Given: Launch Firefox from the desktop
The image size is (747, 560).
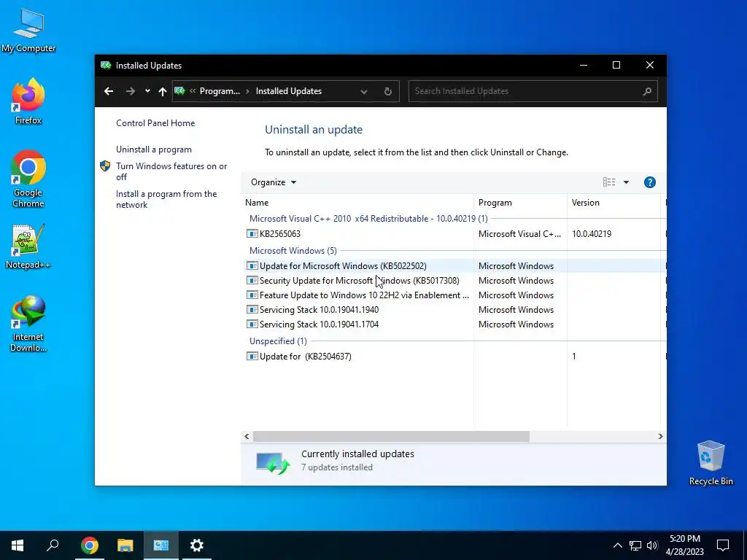Looking at the screenshot, I should tap(28, 101).
